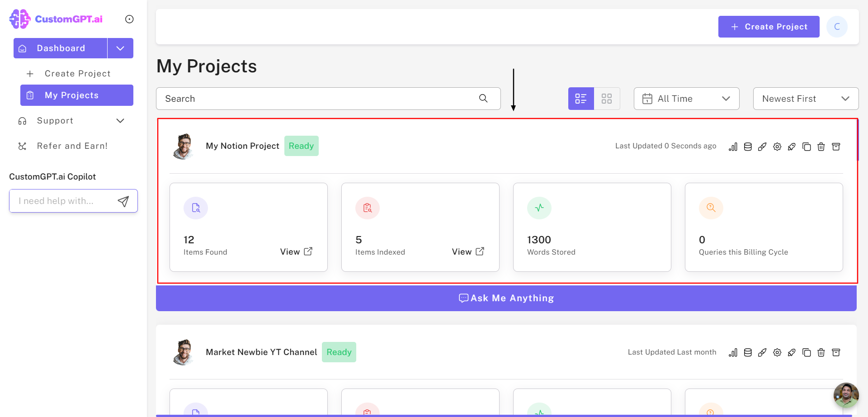Open the Newest First sort dropdown
Screen dimensions: 868x417
click(806, 99)
